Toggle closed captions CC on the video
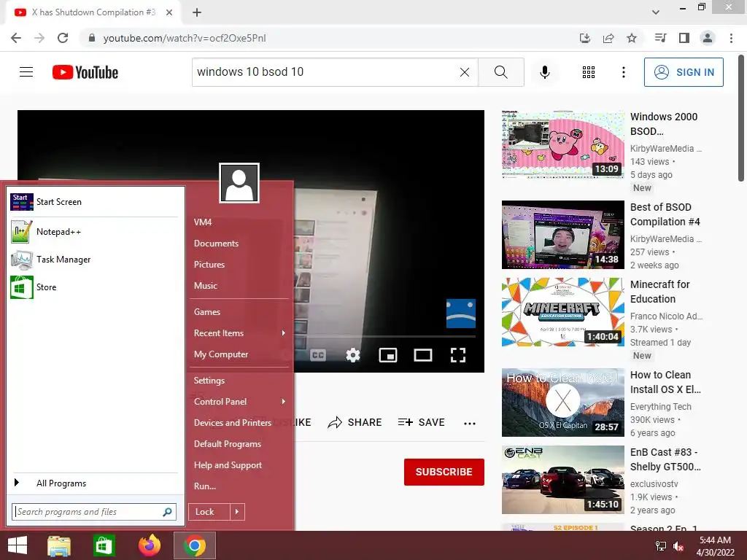The width and height of the screenshot is (747, 560). (x=318, y=355)
